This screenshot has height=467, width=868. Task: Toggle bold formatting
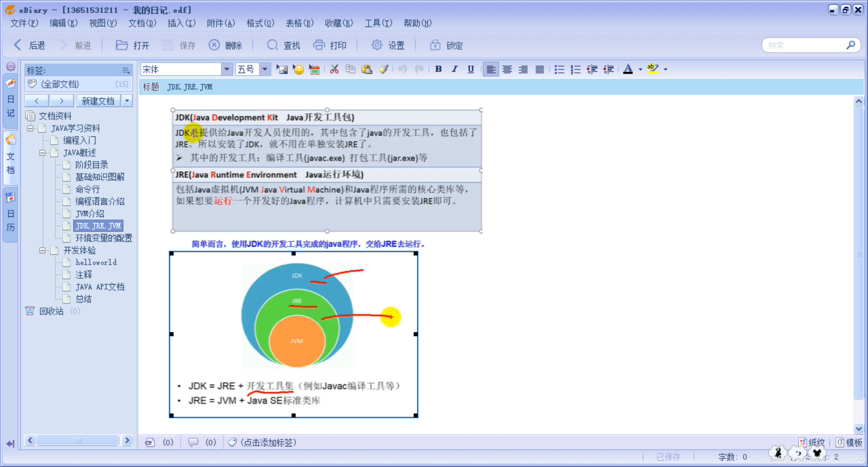(438, 69)
